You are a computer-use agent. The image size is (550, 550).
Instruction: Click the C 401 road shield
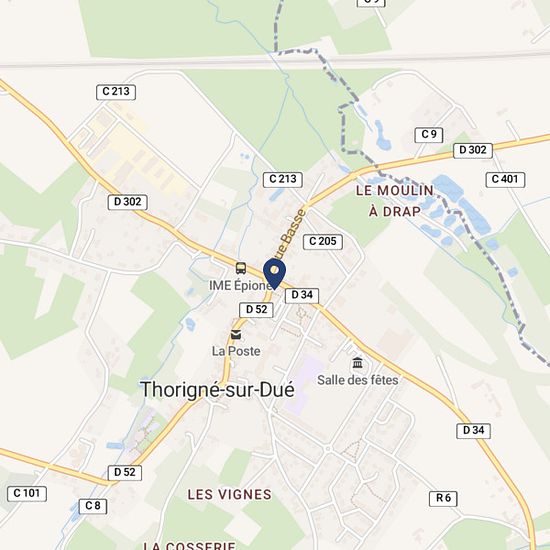click(x=505, y=180)
